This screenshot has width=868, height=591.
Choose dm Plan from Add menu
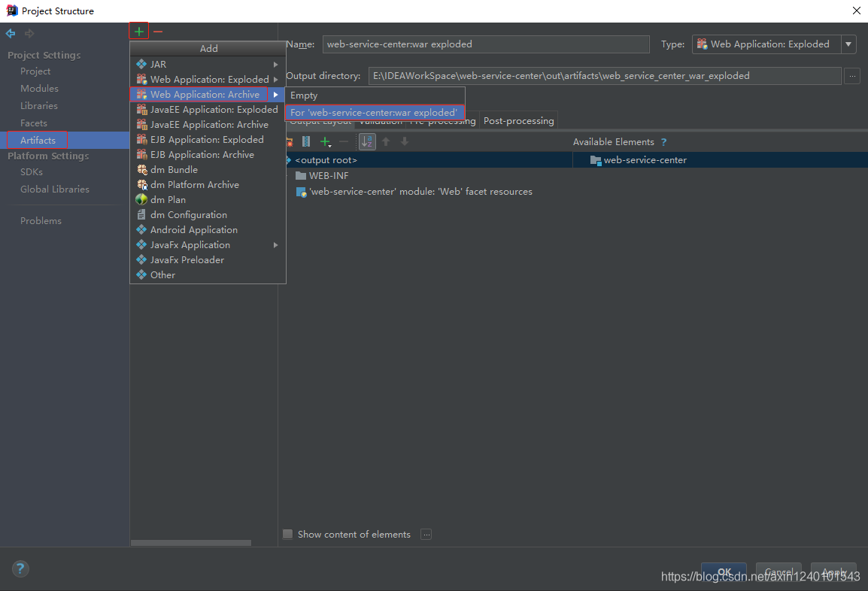pos(208,199)
